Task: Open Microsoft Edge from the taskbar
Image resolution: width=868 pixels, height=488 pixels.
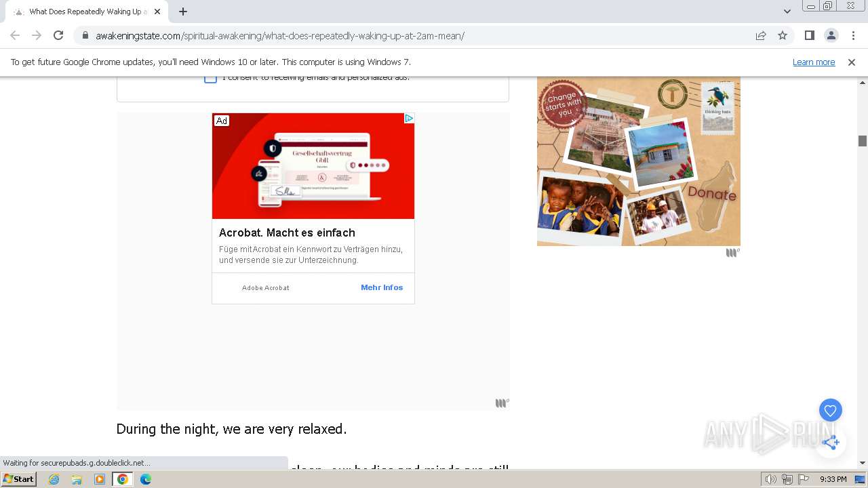Action: click(146, 479)
